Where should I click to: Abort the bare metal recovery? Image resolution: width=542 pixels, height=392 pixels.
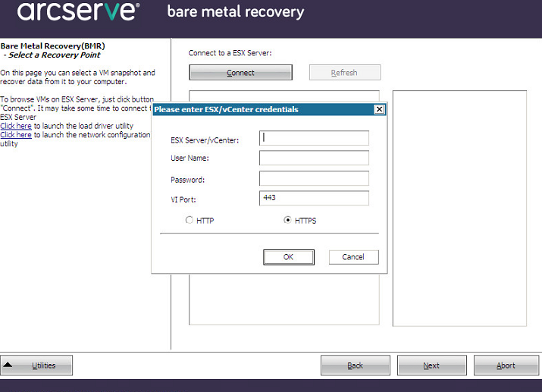coord(506,365)
